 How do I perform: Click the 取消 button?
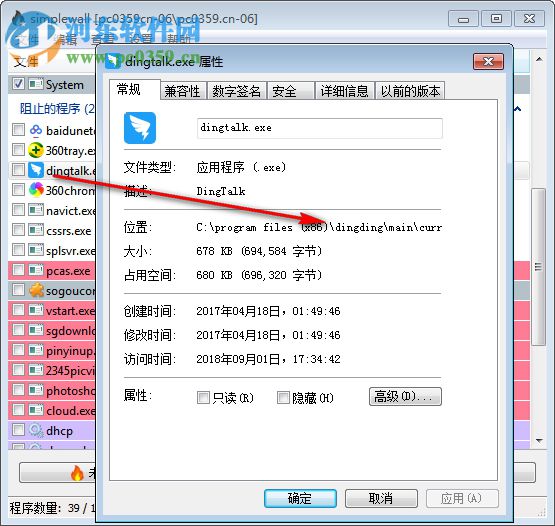coord(381,498)
